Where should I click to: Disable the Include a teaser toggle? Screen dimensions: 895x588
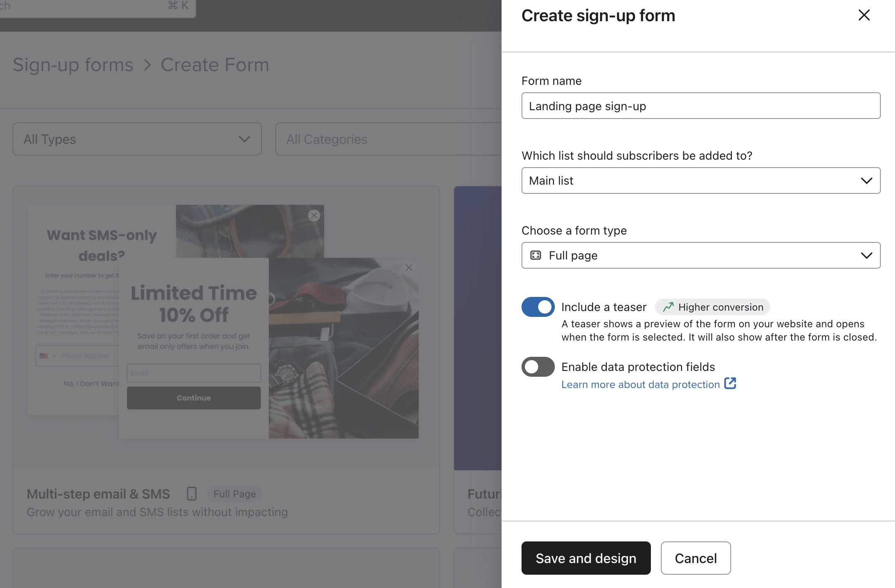[537, 307]
